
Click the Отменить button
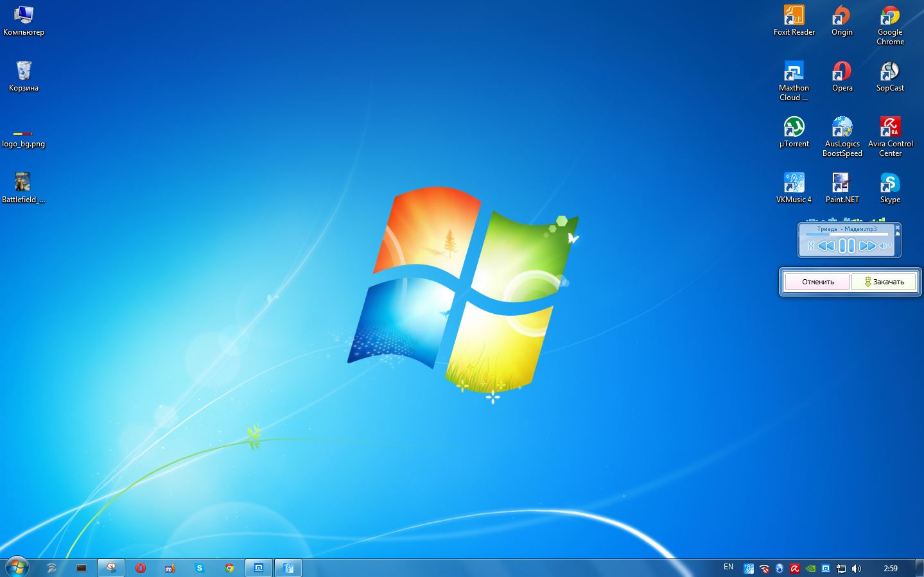(817, 282)
